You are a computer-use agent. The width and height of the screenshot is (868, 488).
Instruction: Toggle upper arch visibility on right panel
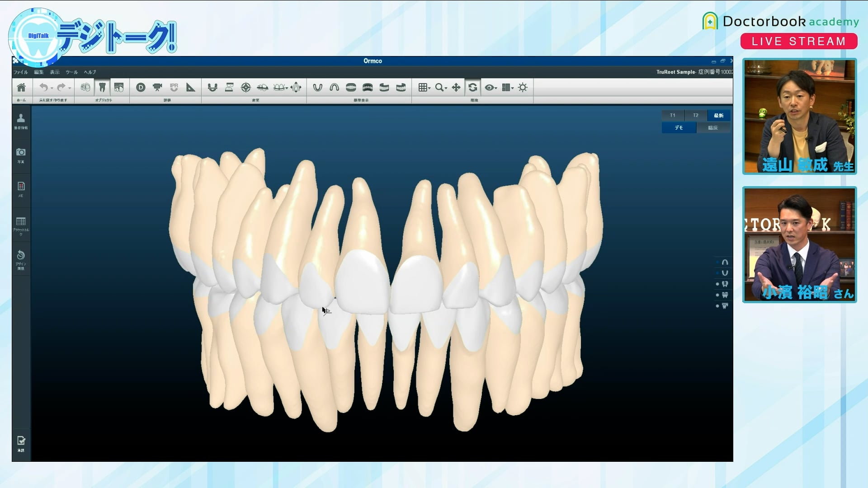[725, 262]
